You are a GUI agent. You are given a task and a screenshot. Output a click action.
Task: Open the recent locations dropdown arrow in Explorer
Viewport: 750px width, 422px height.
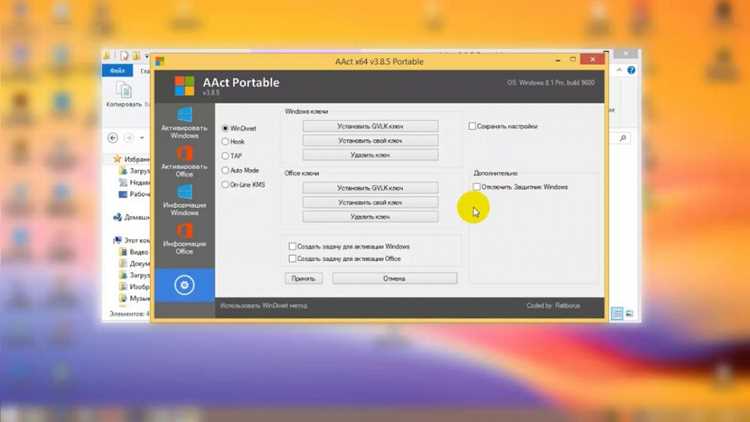(x=142, y=138)
